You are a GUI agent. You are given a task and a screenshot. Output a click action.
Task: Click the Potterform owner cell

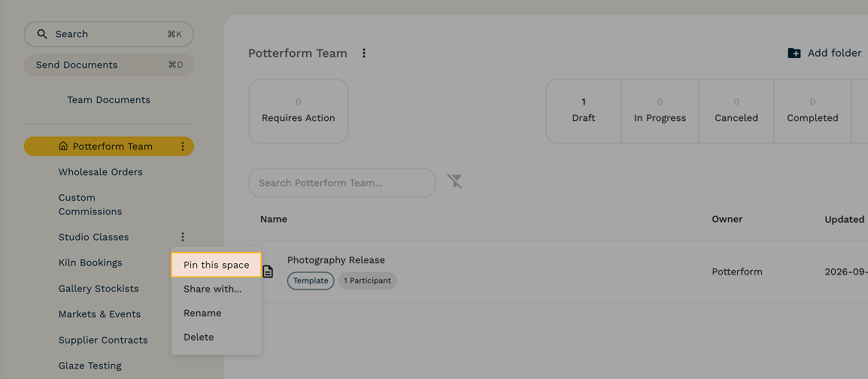tap(737, 271)
